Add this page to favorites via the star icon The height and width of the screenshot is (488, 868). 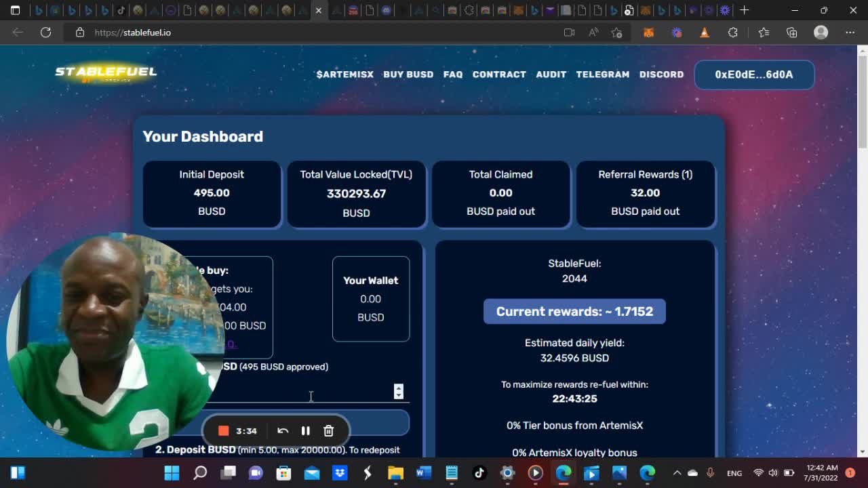(x=616, y=33)
